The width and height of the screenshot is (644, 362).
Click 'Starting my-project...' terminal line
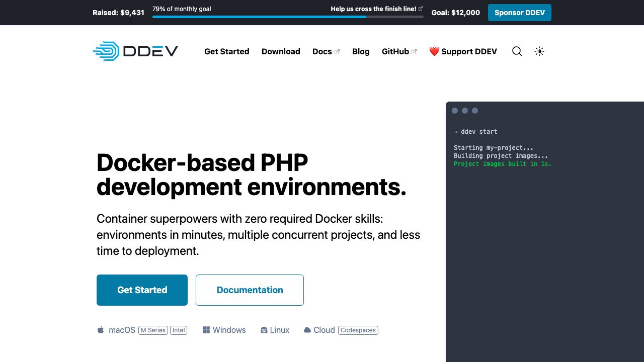point(494,148)
